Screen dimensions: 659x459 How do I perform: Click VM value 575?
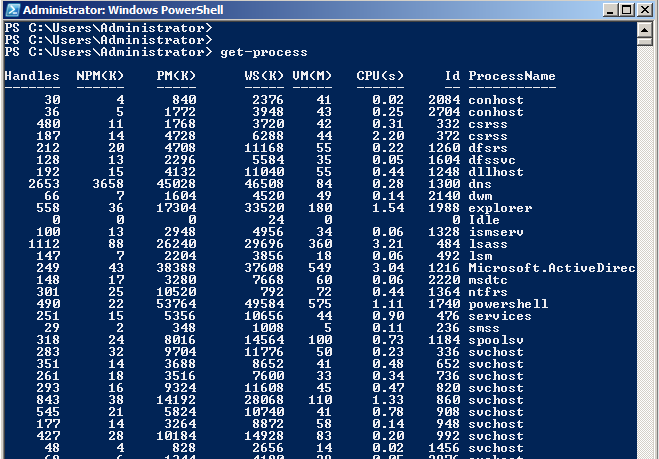click(320, 304)
